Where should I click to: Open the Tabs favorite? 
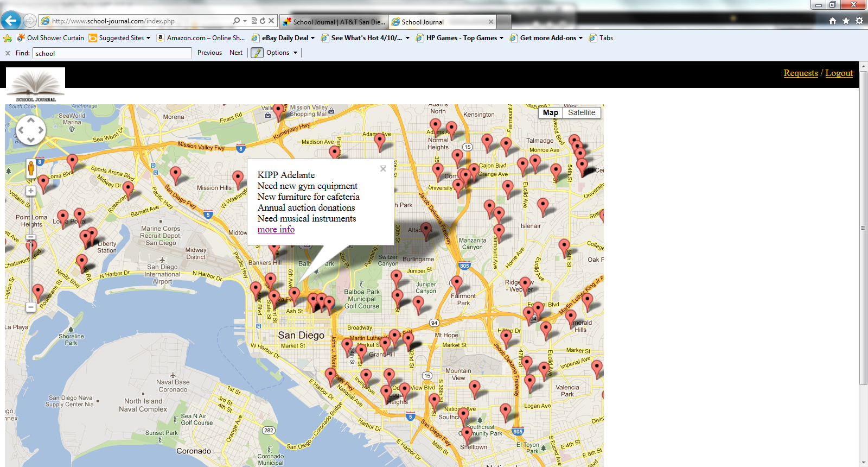[x=601, y=38]
